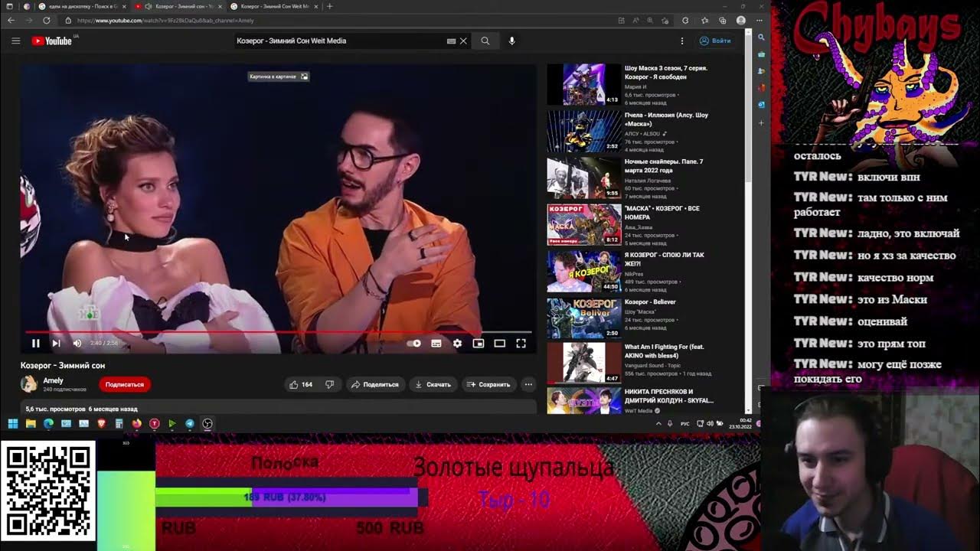
Task: Open the more actions ellipsis under video
Action: click(528, 384)
